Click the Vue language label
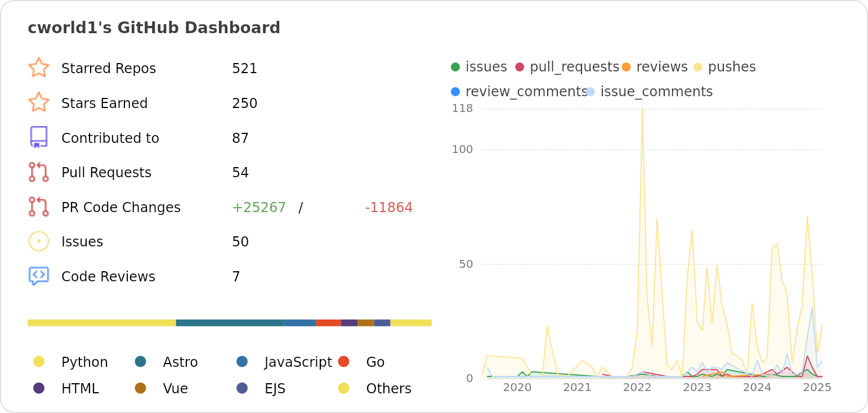The image size is (868, 413). (x=176, y=389)
